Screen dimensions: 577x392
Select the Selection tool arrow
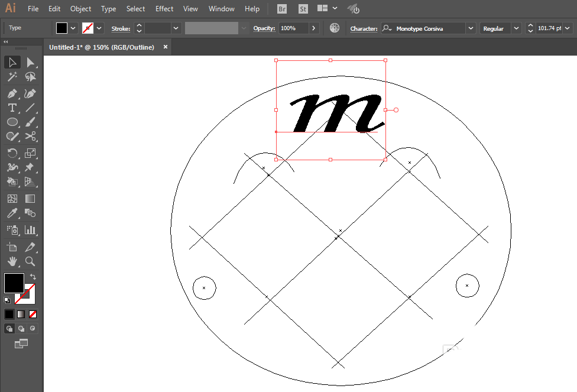click(12, 62)
